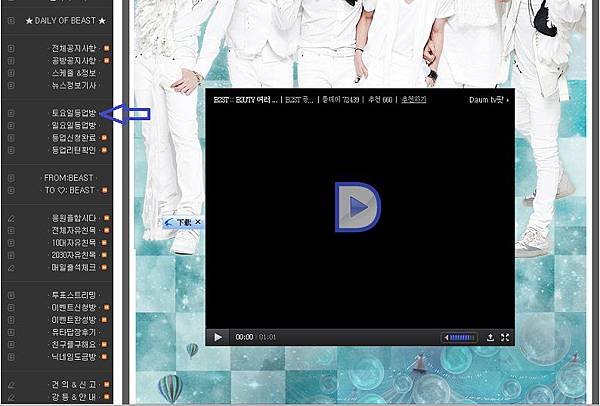Play the video using bottom-left play button

point(218,337)
